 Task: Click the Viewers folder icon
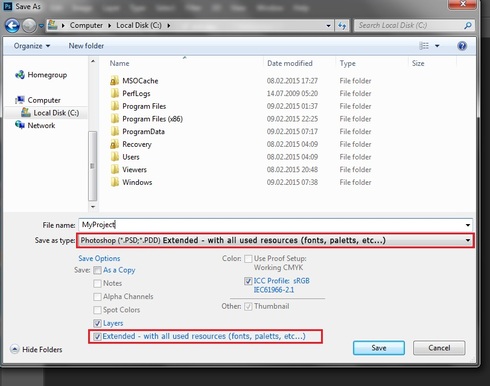(114, 169)
